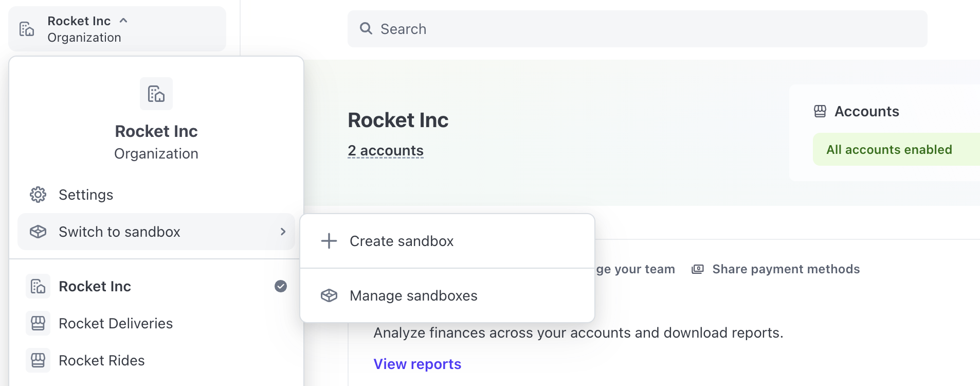Expand the Switch to sandbox submenu arrow
The image size is (980, 386).
tap(283, 232)
